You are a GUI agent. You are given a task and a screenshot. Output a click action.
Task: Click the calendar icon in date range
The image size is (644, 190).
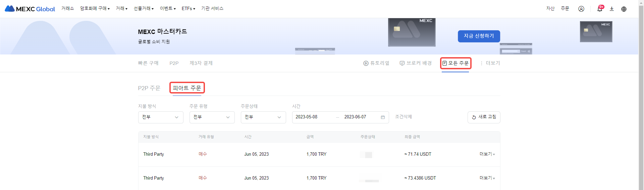click(383, 117)
